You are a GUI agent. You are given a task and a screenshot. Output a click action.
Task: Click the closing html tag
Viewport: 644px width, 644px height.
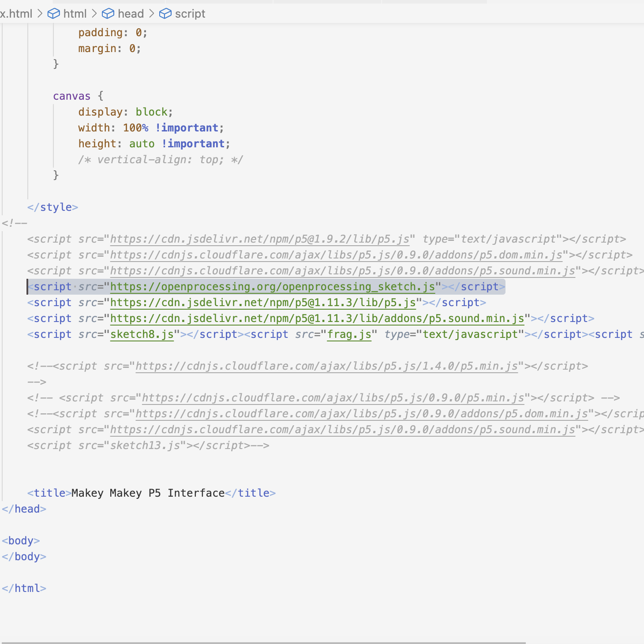23,588
